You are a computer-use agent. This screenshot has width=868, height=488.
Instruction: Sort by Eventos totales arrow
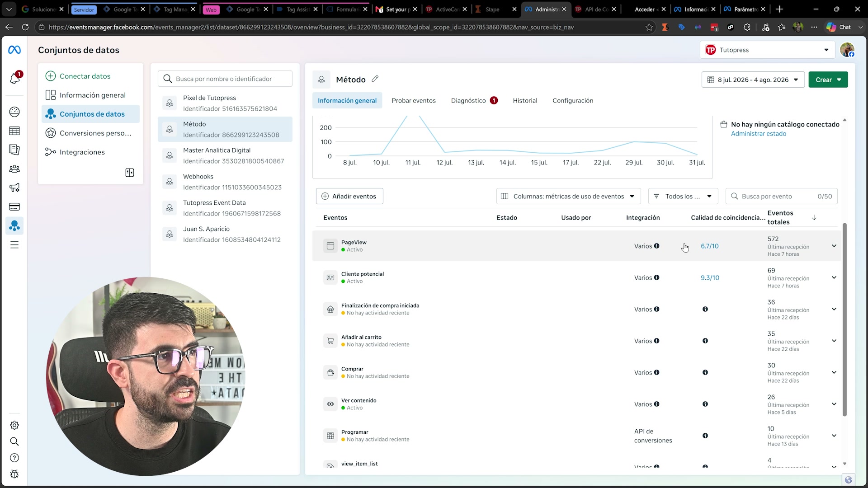[814, 217]
